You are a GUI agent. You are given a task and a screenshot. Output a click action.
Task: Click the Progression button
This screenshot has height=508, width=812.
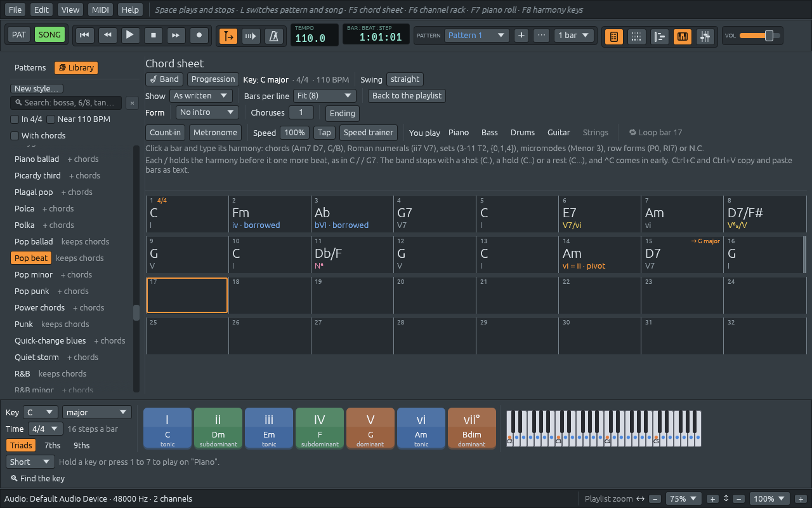(x=213, y=79)
